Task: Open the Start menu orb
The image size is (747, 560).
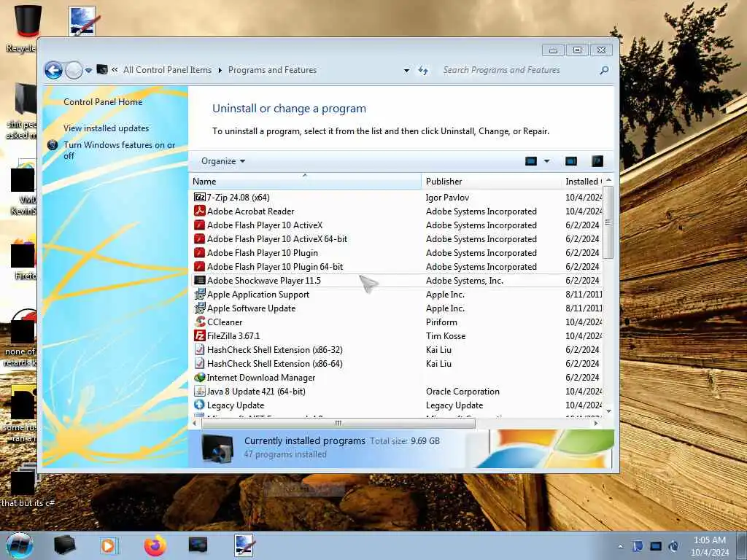Action: pyautogui.click(x=20, y=545)
